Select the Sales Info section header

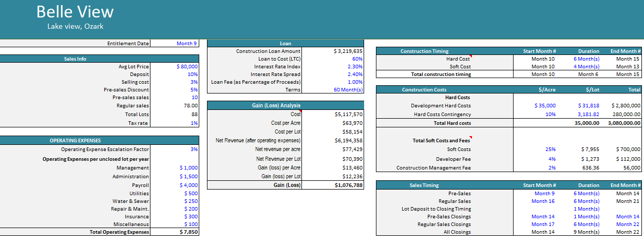(75, 59)
